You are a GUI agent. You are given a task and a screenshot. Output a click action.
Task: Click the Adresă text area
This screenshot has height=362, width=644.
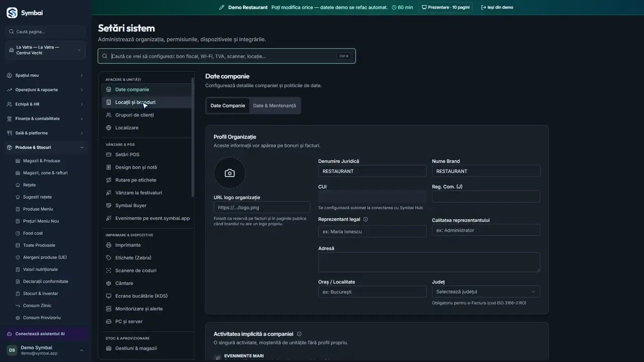[x=429, y=262]
